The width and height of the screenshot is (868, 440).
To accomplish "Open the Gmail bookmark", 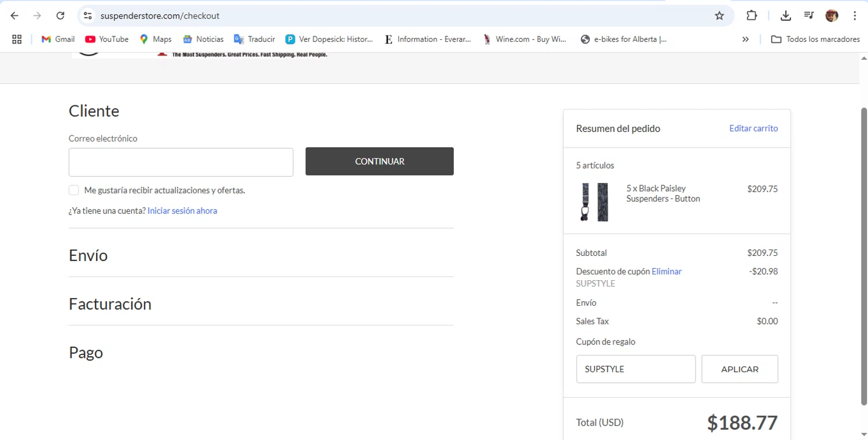I will pos(58,39).
